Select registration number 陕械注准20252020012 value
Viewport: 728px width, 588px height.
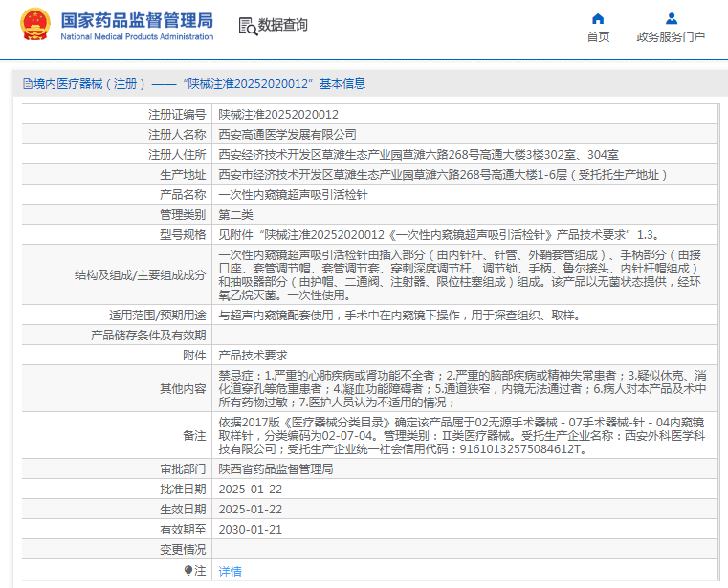pyautogui.click(x=278, y=114)
